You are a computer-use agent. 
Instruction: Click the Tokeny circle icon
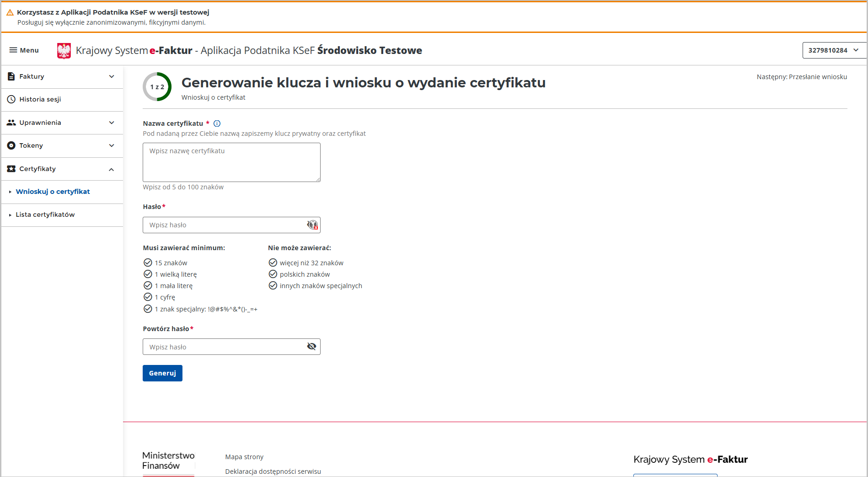pyautogui.click(x=11, y=145)
